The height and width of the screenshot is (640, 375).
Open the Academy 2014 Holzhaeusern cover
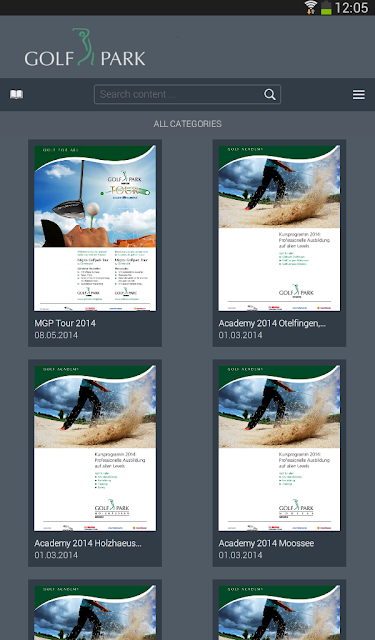pos(95,448)
